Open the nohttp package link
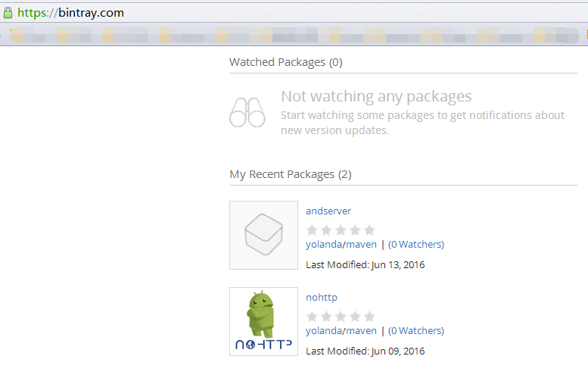588x378 pixels. point(322,298)
